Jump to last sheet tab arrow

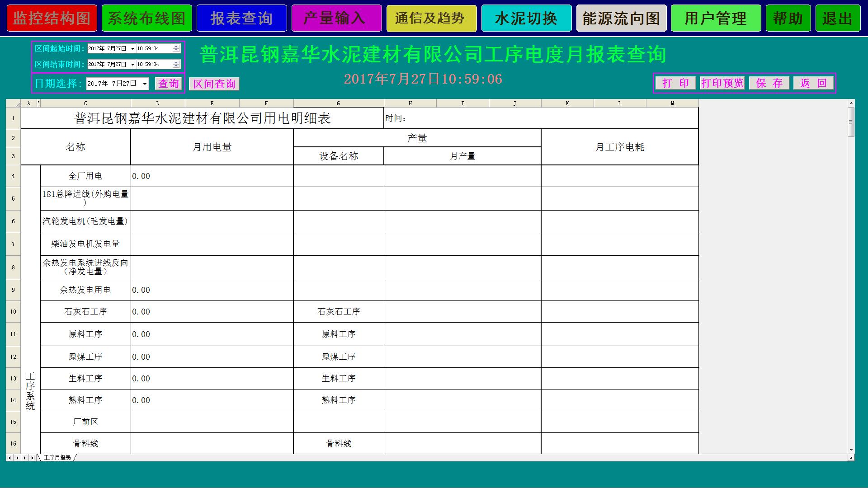pos(33,458)
